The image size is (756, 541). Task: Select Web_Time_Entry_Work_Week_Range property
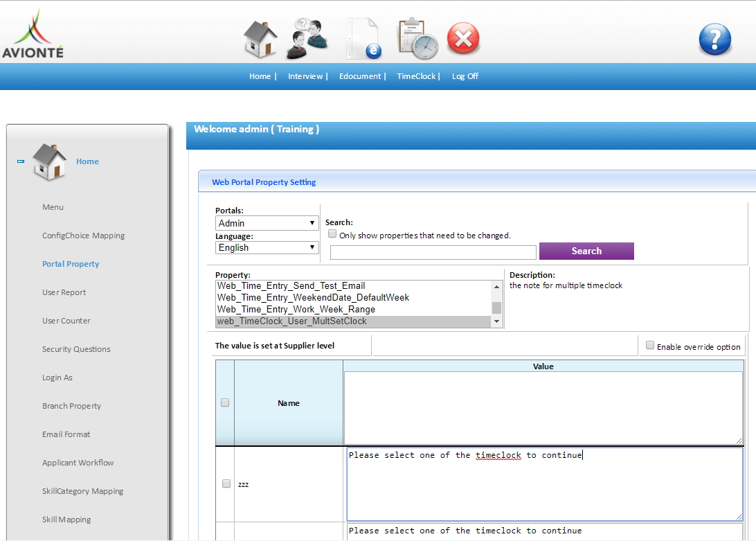[x=353, y=310]
